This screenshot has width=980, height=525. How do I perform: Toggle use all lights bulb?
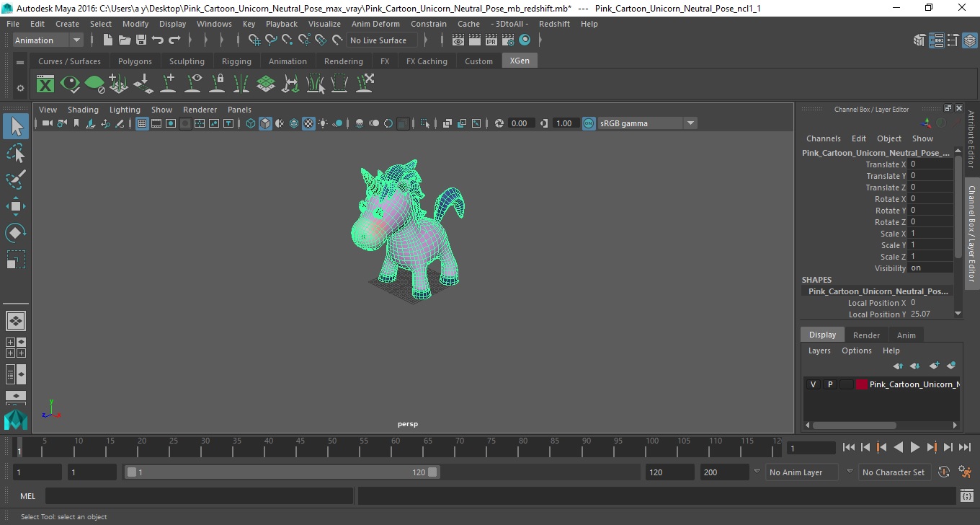[x=323, y=123]
